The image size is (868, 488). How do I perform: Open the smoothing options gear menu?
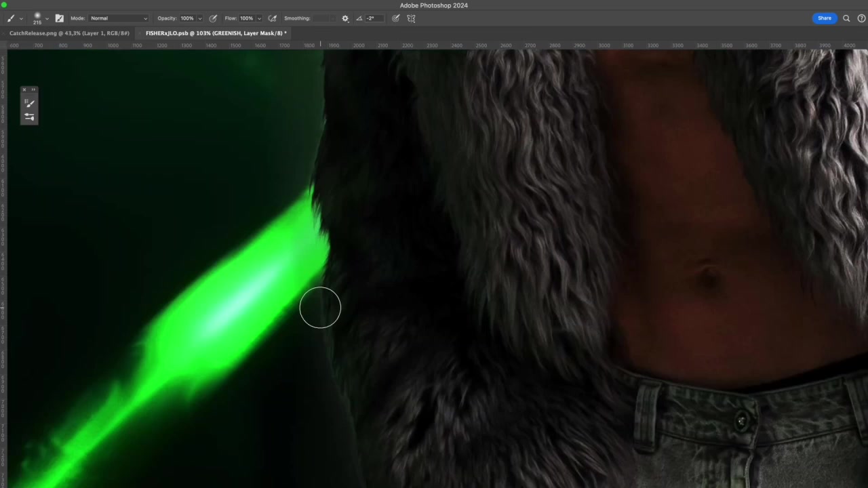click(345, 18)
